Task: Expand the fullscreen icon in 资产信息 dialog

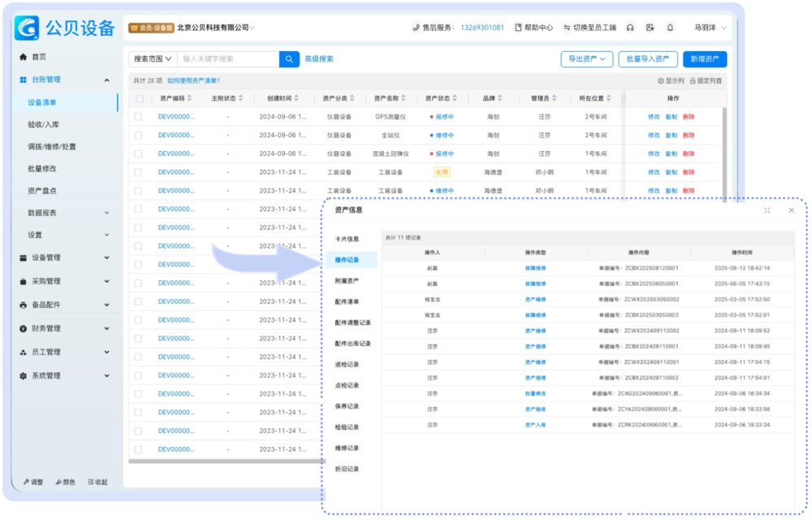Action: click(767, 210)
